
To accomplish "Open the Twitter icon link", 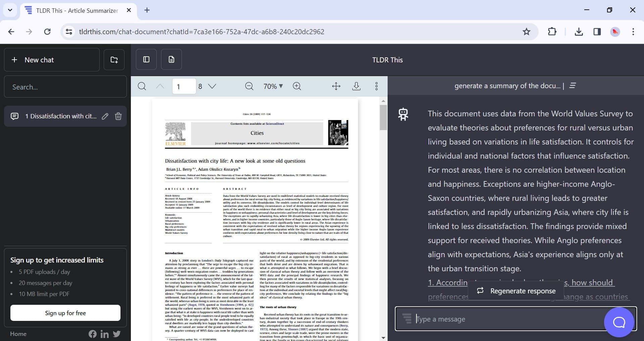I will pos(117,334).
